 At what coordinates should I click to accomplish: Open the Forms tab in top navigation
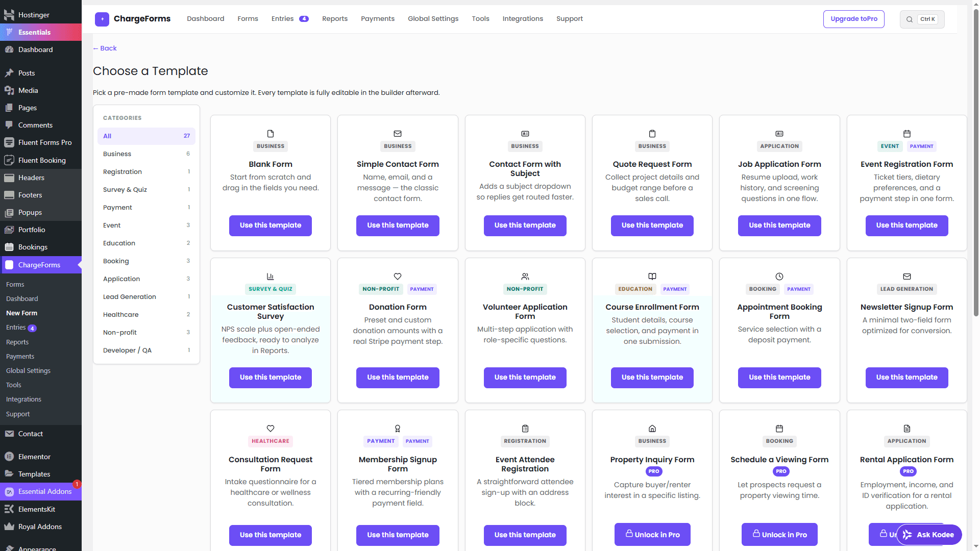click(x=248, y=19)
